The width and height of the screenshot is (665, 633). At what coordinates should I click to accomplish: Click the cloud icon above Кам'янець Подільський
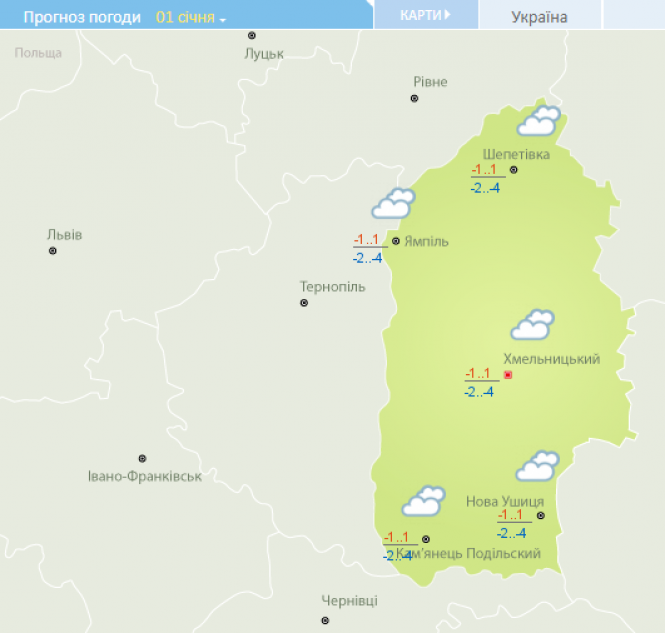(423, 501)
